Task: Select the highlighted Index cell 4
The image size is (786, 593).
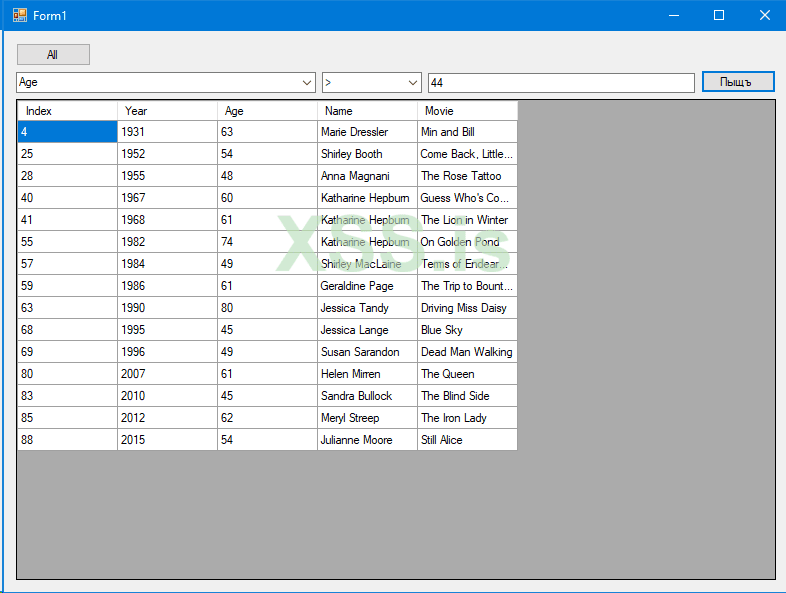Action: [68, 132]
